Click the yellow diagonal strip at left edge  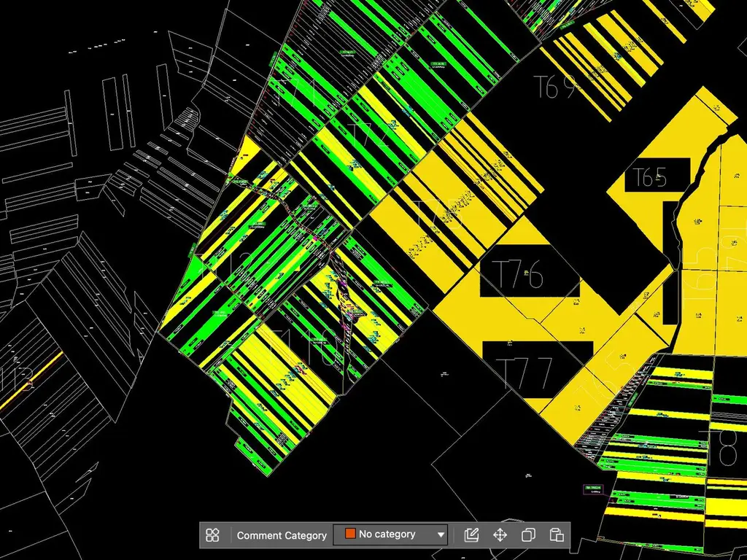[x=31, y=380]
